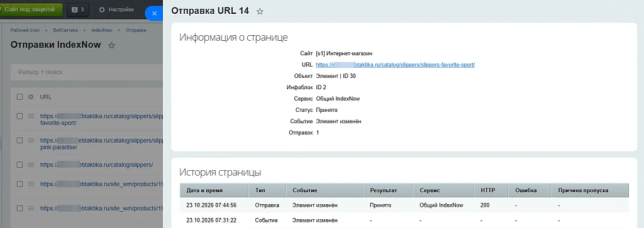644x228 pixels.
Task: Select the '23.10.2026 07:44:56' history cell
Action: point(211,205)
